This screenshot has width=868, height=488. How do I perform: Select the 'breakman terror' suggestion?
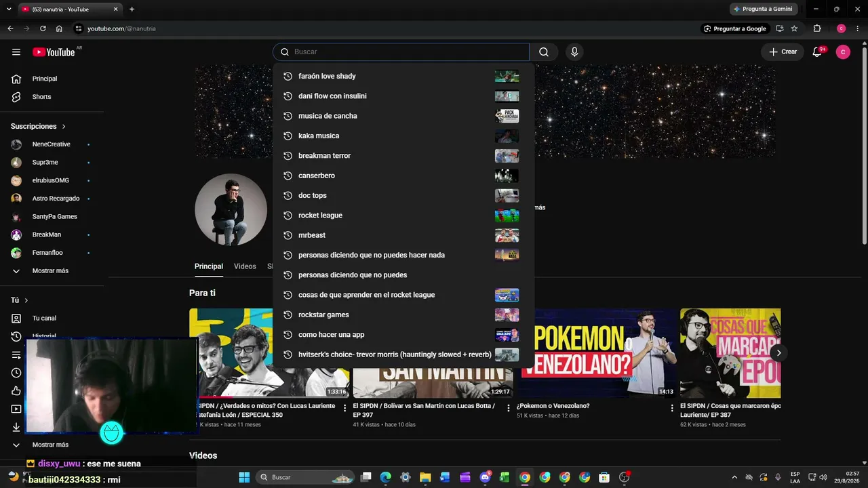pyautogui.click(x=403, y=156)
